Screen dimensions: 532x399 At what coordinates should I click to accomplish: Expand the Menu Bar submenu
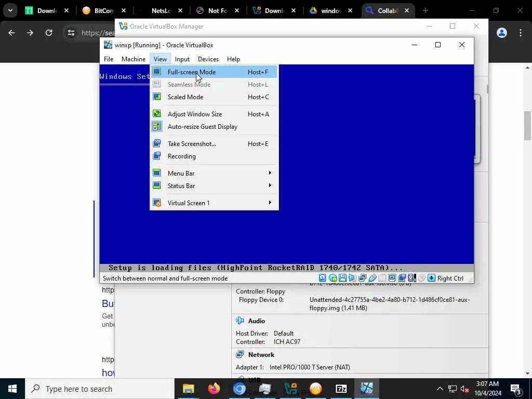click(x=214, y=173)
